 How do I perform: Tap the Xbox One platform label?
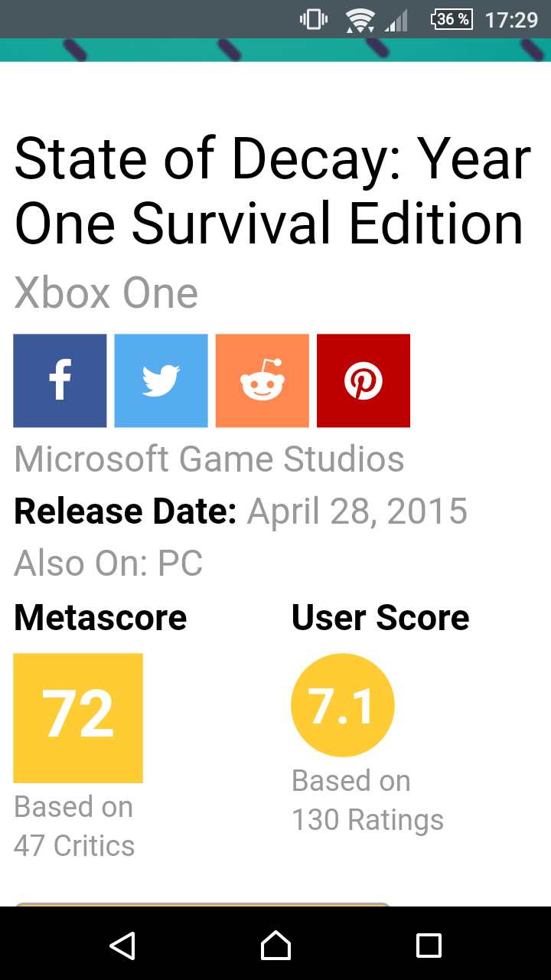pyautogui.click(x=106, y=293)
